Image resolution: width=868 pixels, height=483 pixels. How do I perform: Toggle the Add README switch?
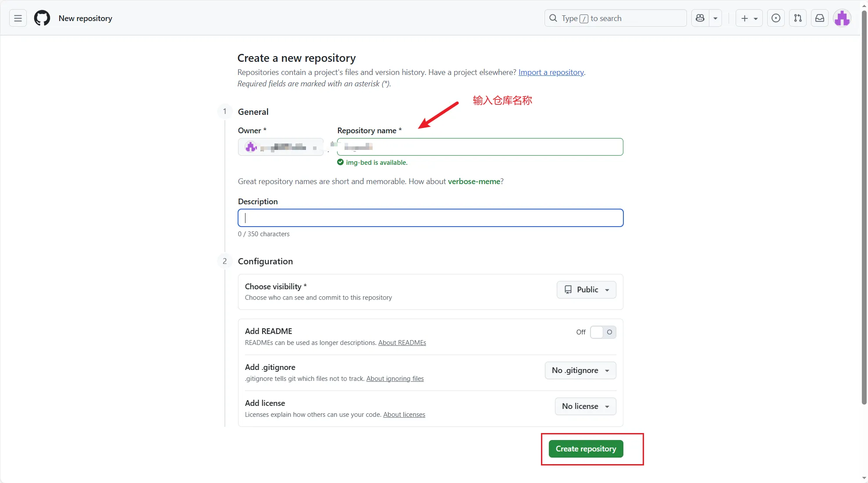click(x=603, y=332)
